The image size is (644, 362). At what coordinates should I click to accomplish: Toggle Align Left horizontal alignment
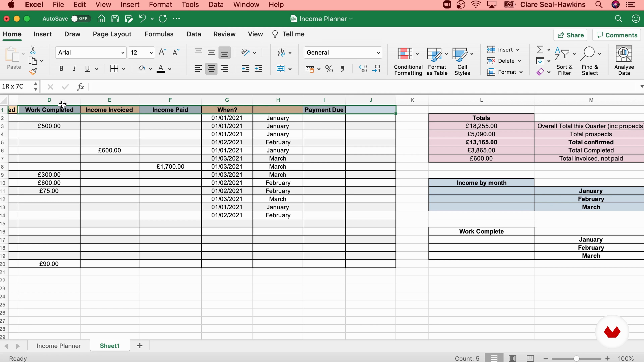[198, 68]
